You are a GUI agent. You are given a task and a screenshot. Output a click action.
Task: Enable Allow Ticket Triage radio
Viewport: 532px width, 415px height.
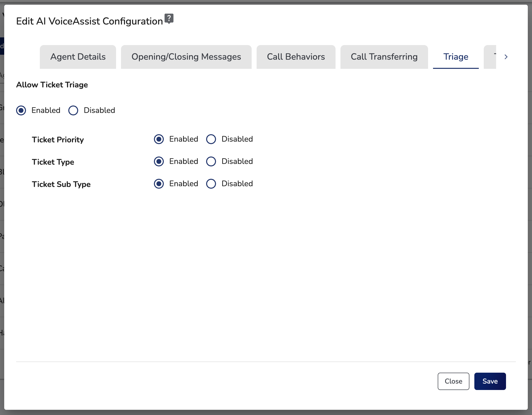(21, 110)
